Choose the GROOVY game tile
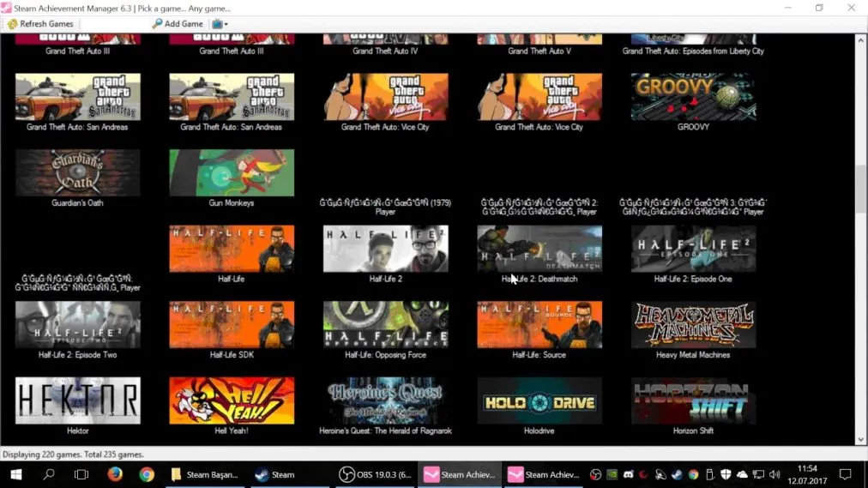 [693, 97]
